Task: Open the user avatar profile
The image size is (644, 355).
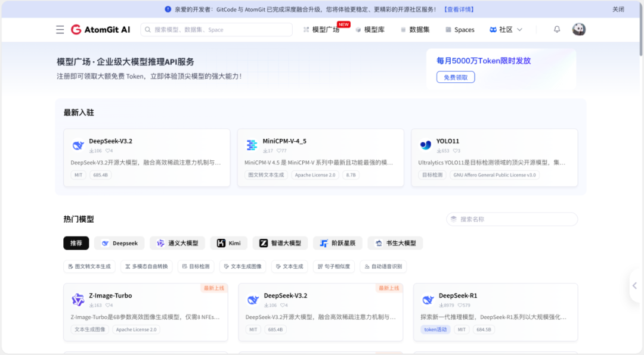Action: coord(578,29)
